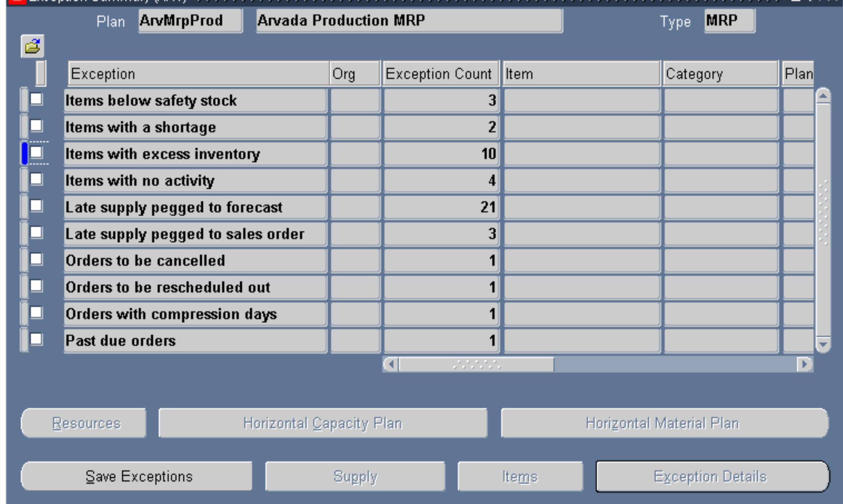Screen dimensions: 843x504
Task: Click the Type field showing MRP
Action: [730, 21]
